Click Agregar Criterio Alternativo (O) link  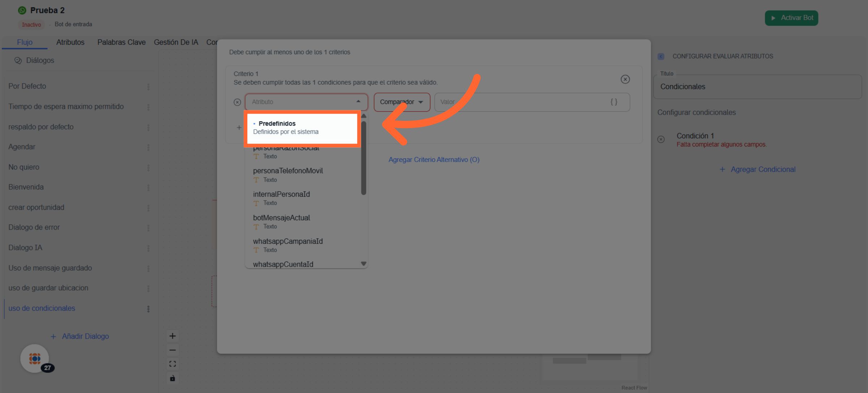point(434,160)
